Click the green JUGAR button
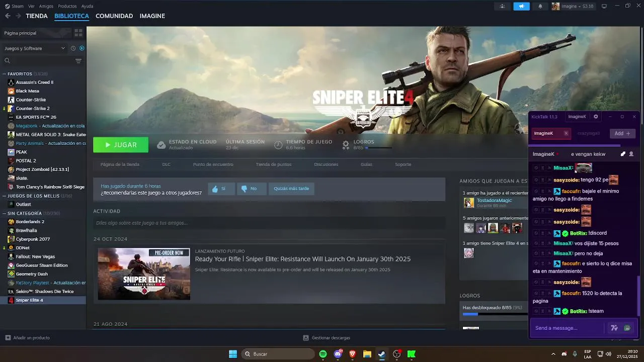644x362 pixels. pos(121,145)
